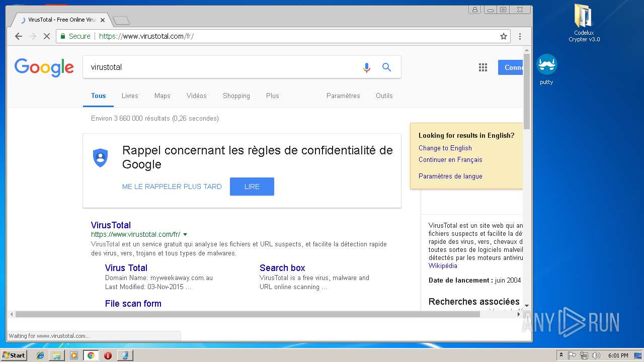Click the red Opera taskbar icon
644x362 pixels.
tap(108, 355)
